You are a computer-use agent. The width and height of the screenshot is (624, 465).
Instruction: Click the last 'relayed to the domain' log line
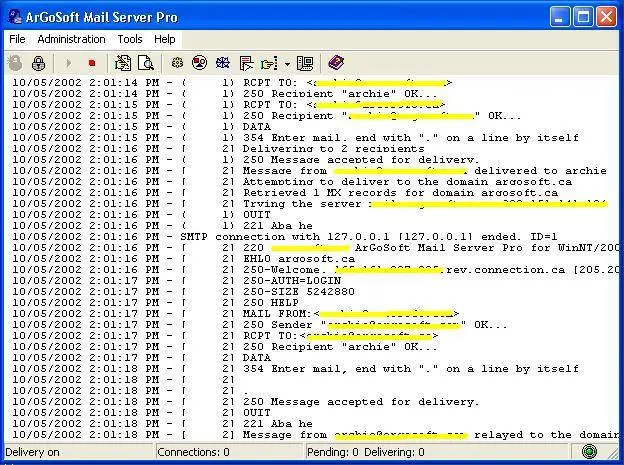click(315, 435)
